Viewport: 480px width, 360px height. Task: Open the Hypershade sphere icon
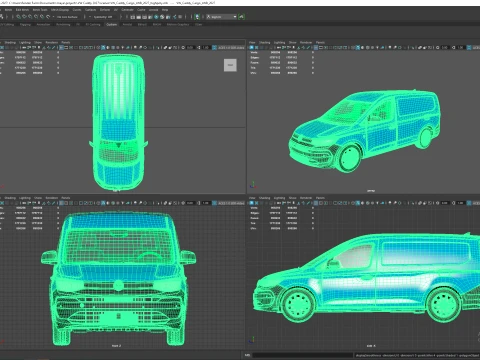coord(156,17)
